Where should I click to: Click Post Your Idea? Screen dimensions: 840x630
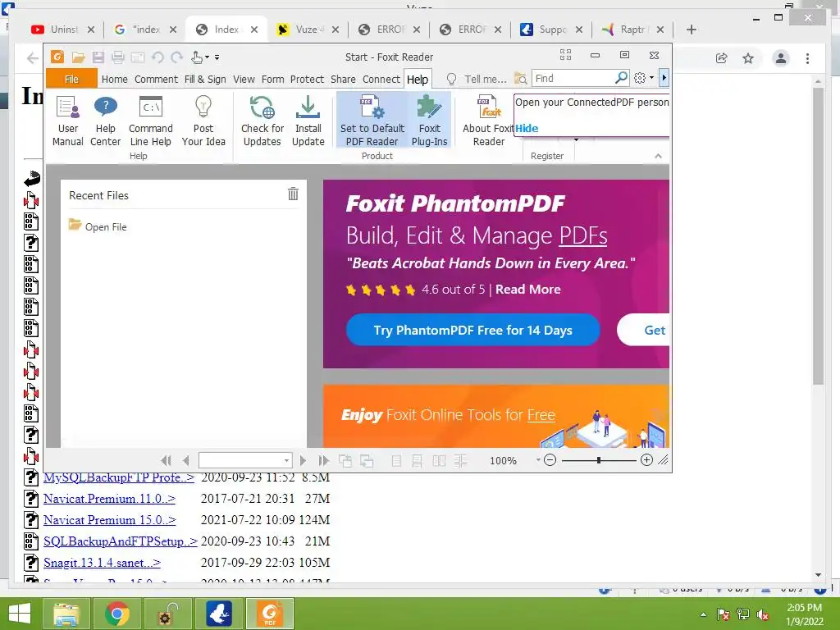[203, 121]
